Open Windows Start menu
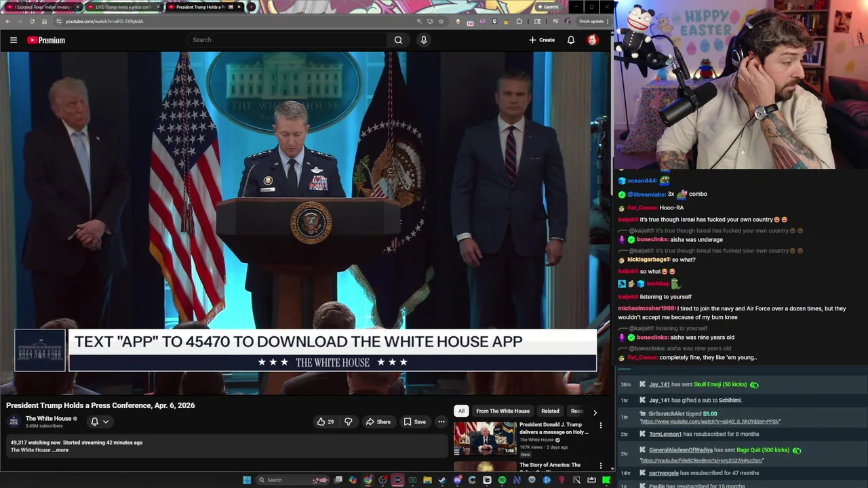The height and width of the screenshot is (488, 868). [247, 480]
